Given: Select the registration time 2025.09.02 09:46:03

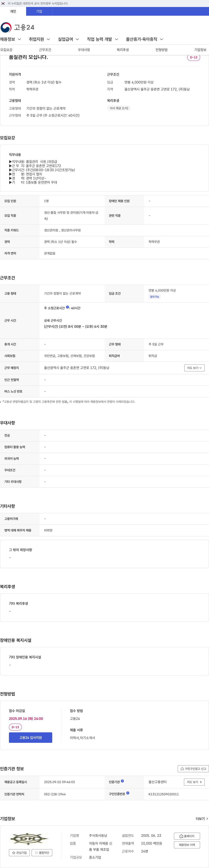Looking at the screenshot, I should coord(60,782).
